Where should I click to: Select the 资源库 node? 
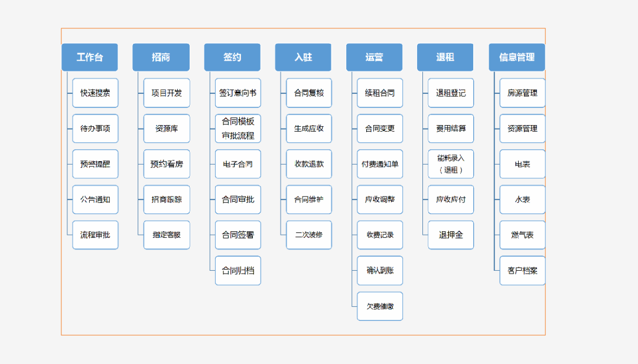pyautogui.click(x=167, y=129)
